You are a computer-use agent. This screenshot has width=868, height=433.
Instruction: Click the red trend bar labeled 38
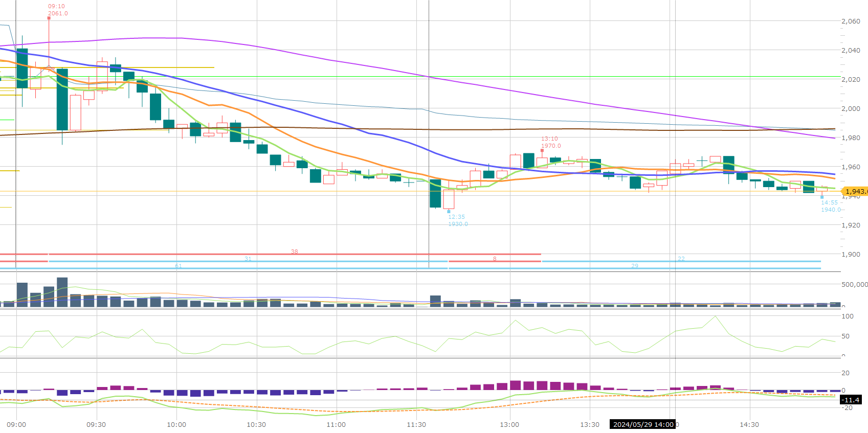click(x=295, y=254)
